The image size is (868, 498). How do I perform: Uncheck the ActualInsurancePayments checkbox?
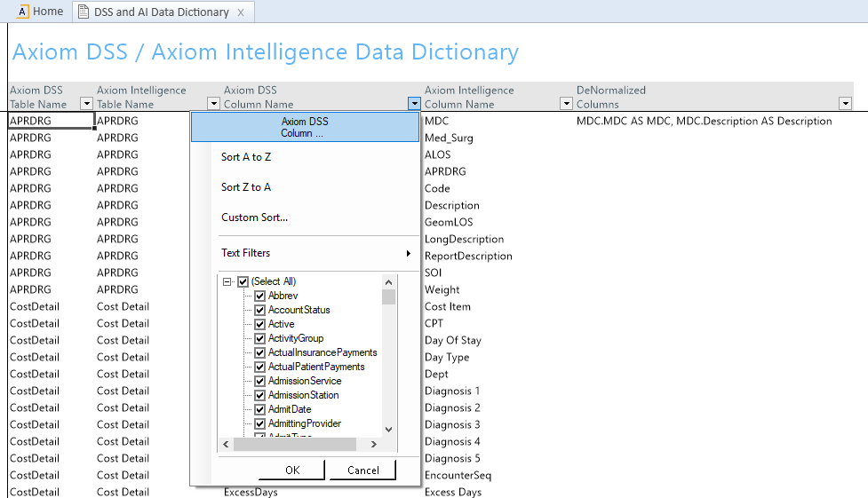click(259, 352)
